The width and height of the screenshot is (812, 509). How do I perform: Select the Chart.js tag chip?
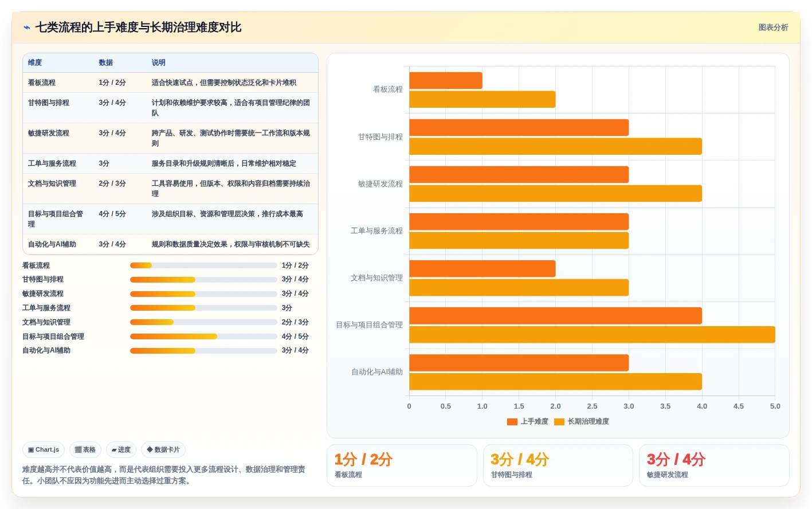(x=44, y=450)
